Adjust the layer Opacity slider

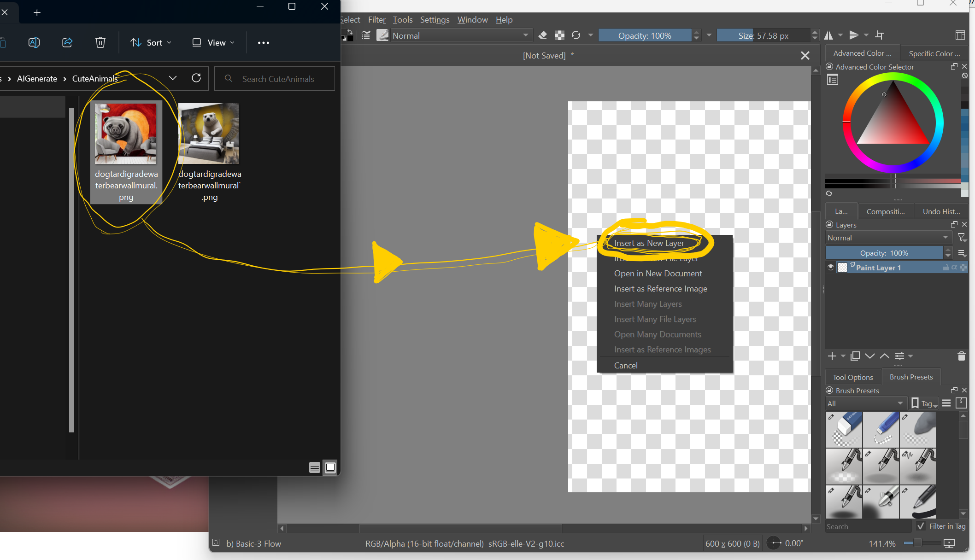884,253
